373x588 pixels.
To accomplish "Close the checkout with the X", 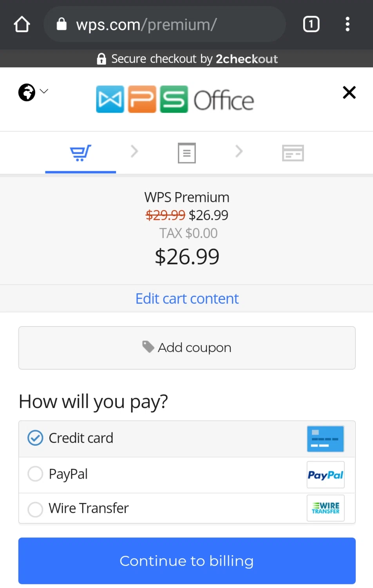I will pyautogui.click(x=349, y=93).
